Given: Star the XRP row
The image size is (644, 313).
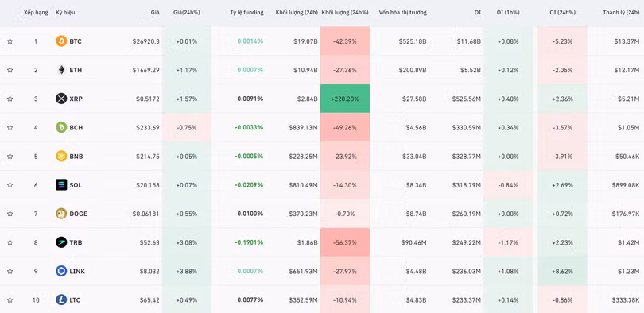Looking at the screenshot, I should (x=10, y=99).
